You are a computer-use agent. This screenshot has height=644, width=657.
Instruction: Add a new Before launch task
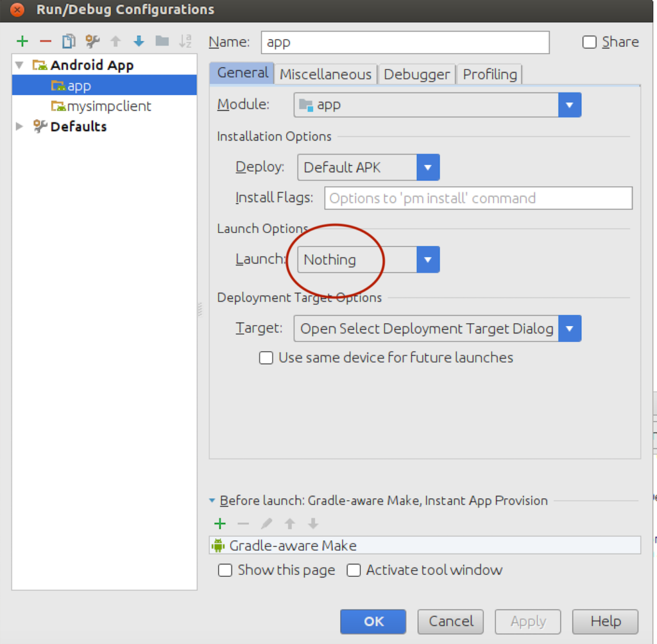click(220, 523)
